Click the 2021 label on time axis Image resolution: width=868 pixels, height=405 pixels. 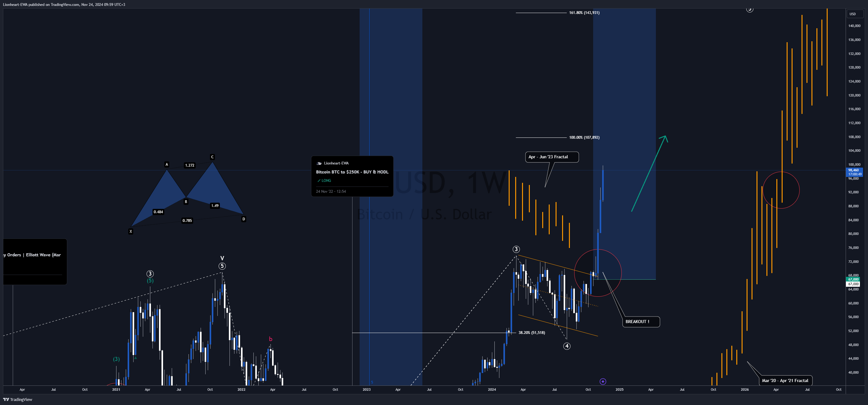(x=116, y=389)
